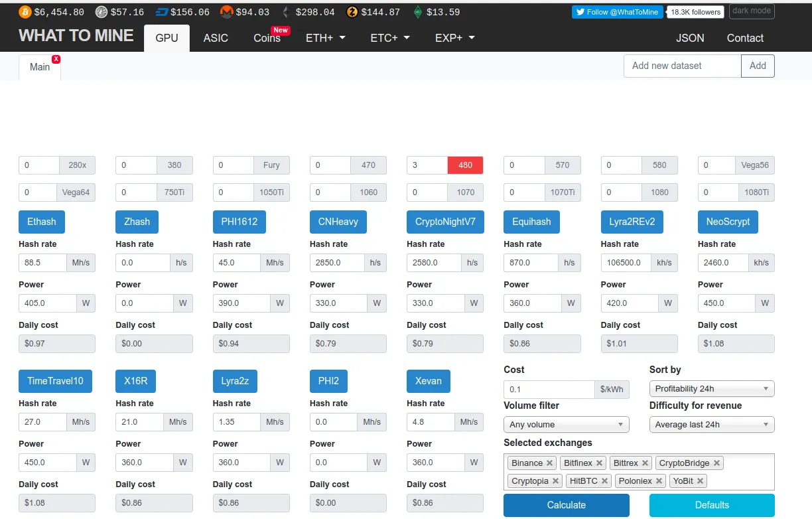Open Difficulty for revenue dropdown

tap(712, 424)
